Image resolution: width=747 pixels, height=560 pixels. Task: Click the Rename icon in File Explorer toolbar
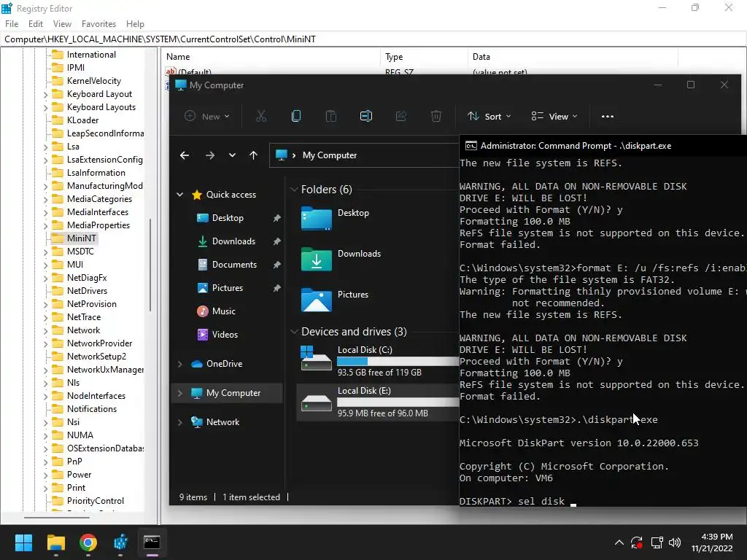(x=366, y=116)
